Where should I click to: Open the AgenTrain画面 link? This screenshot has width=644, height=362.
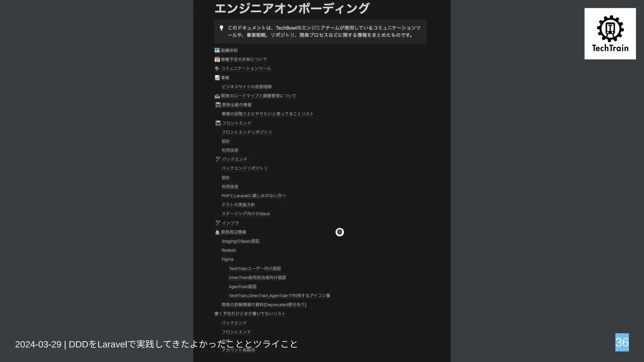(242, 287)
